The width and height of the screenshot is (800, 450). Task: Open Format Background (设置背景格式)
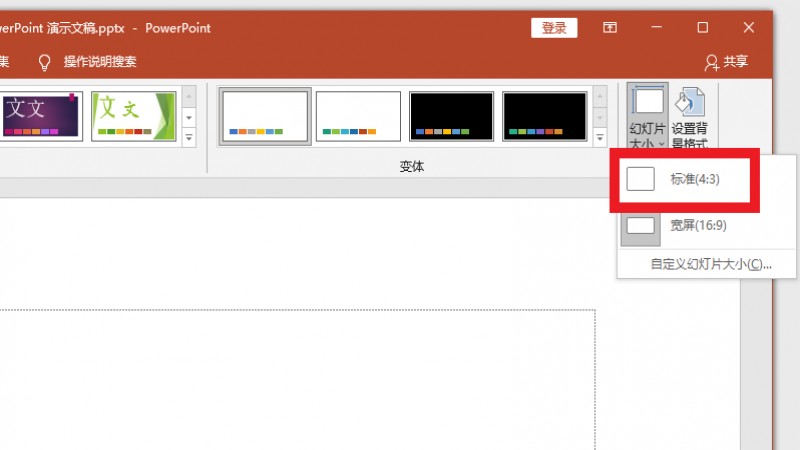(x=689, y=117)
